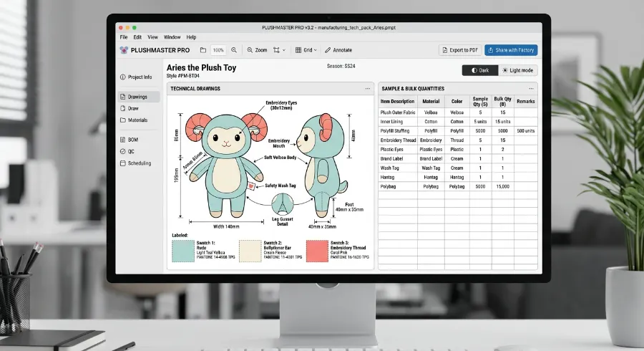Screen dimensions: 644x351
Task: Open the Window menu
Action: click(x=172, y=37)
